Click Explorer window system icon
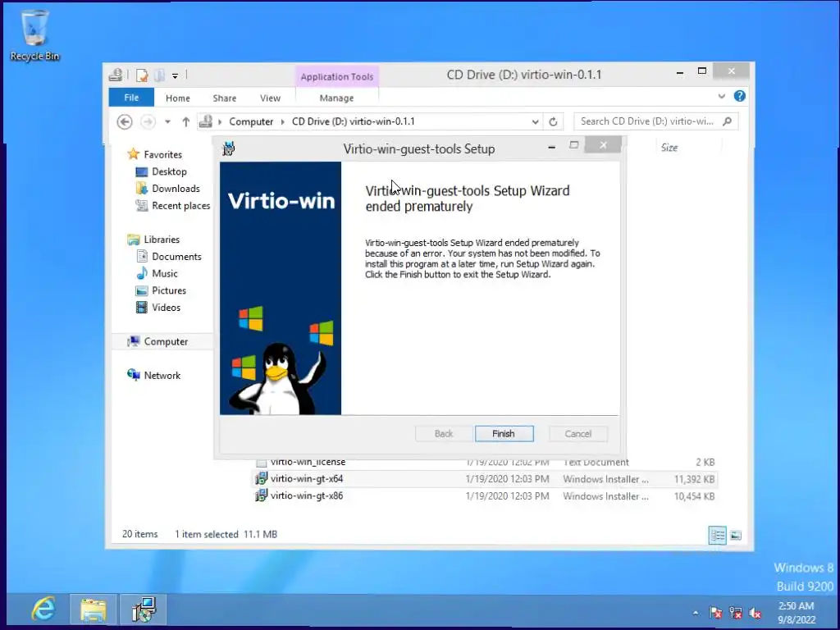840x630 pixels. (116, 75)
